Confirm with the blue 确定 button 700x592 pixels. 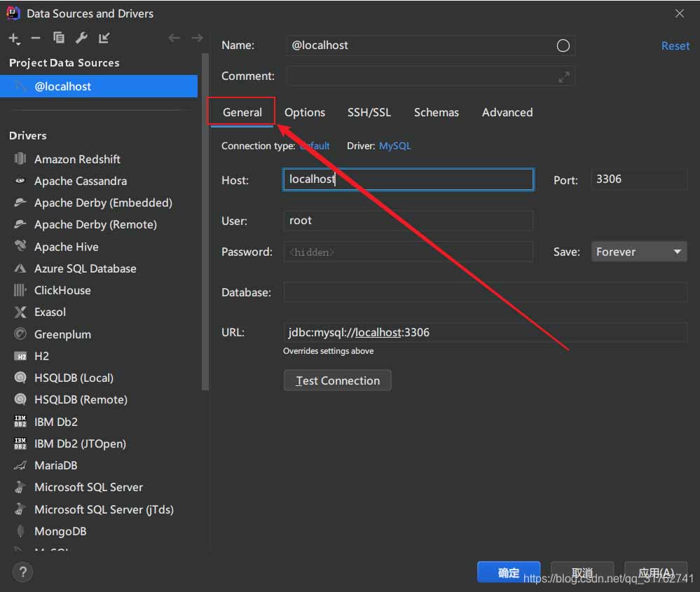[x=509, y=572]
